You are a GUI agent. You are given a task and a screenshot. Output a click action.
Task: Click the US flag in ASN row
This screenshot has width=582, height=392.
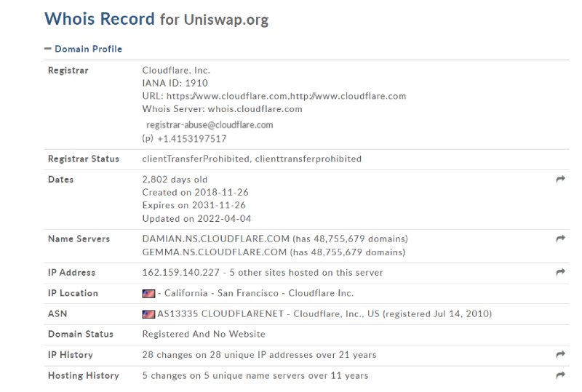coord(148,314)
